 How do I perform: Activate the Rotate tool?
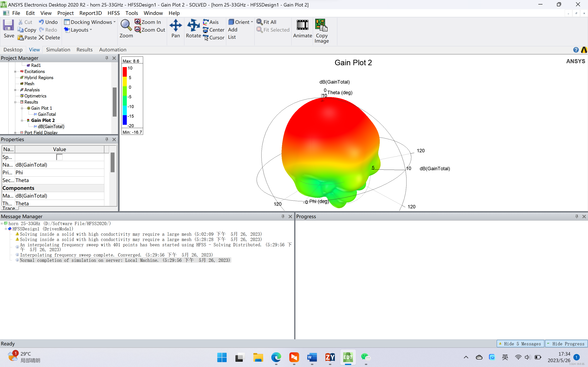point(193,25)
